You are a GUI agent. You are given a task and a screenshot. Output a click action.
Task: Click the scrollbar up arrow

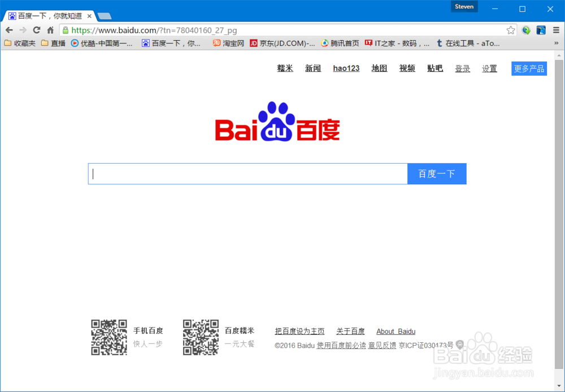559,55
